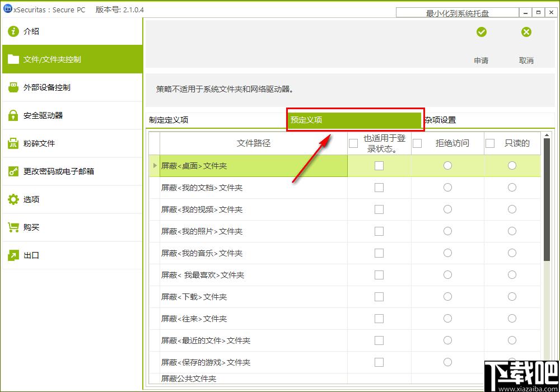Toggle the 也适用于登录状态 header checkbox
Viewport: 560px width, 392px height.
(x=353, y=143)
